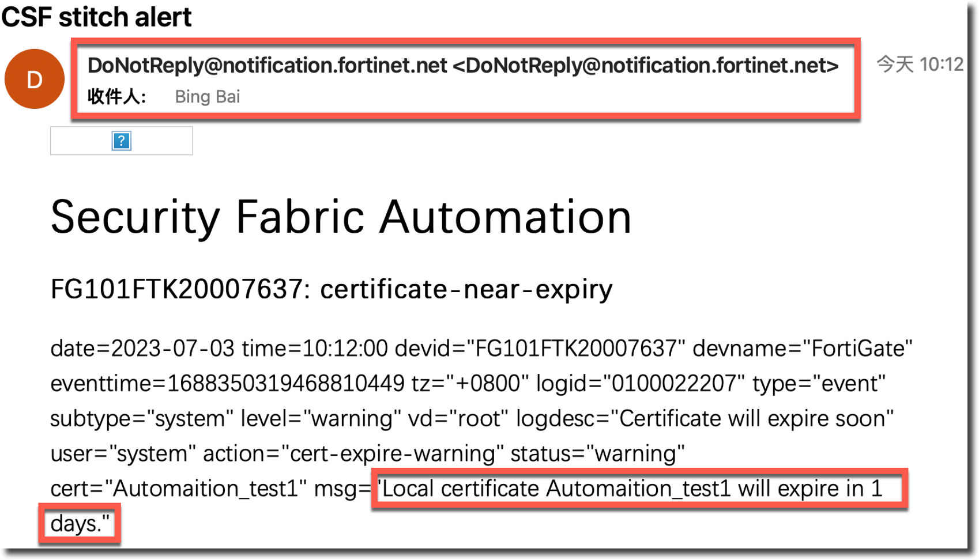
Task: Click the date=2023-07-03 log field
Action: coord(142,349)
